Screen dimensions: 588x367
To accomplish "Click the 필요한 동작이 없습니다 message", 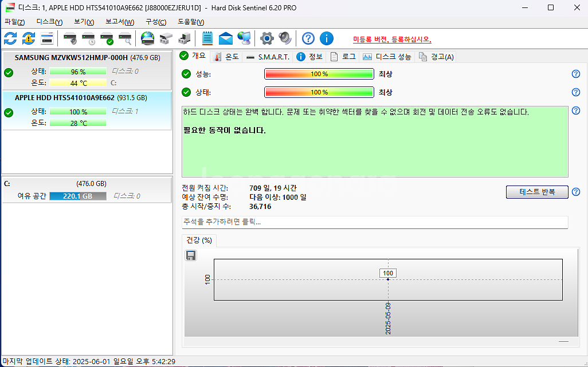I will pyautogui.click(x=225, y=131).
